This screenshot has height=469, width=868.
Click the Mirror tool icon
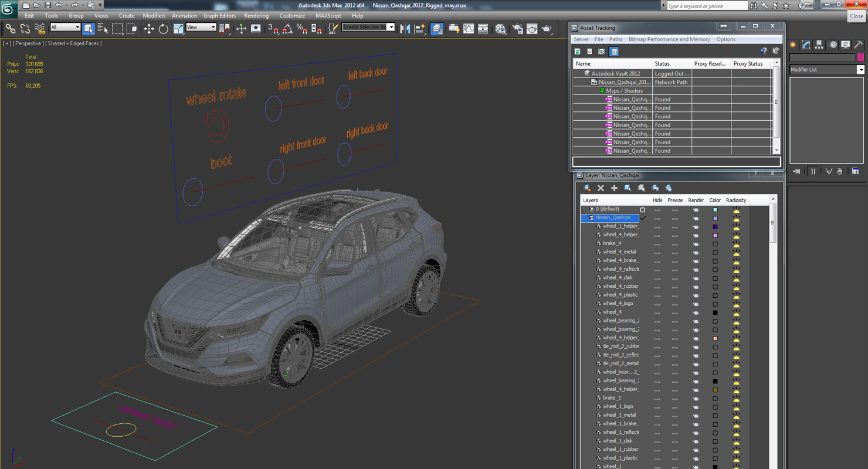[x=405, y=28]
